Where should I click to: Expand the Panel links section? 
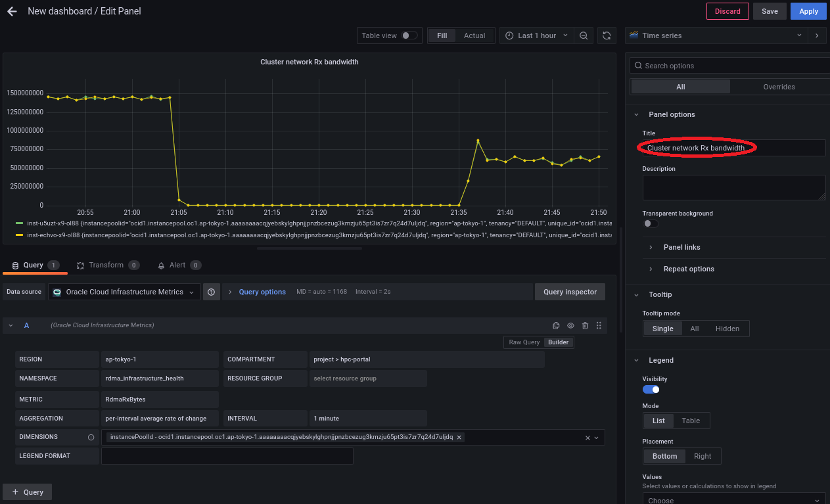[681, 247]
